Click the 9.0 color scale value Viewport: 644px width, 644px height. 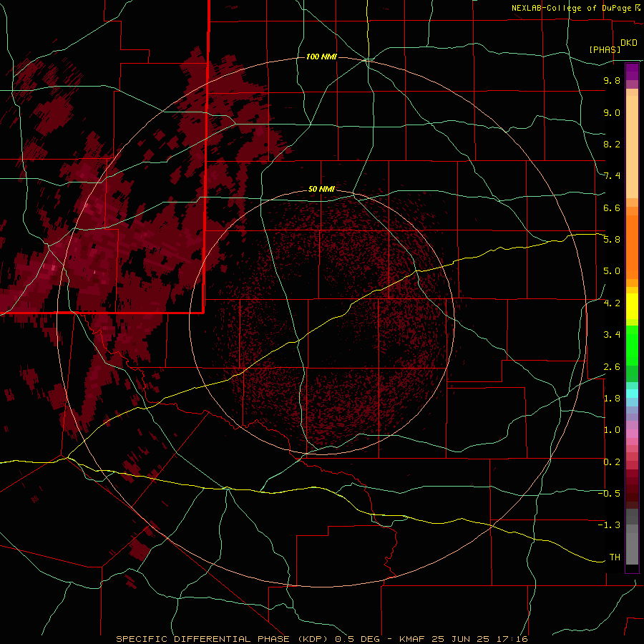pos(612,112)
